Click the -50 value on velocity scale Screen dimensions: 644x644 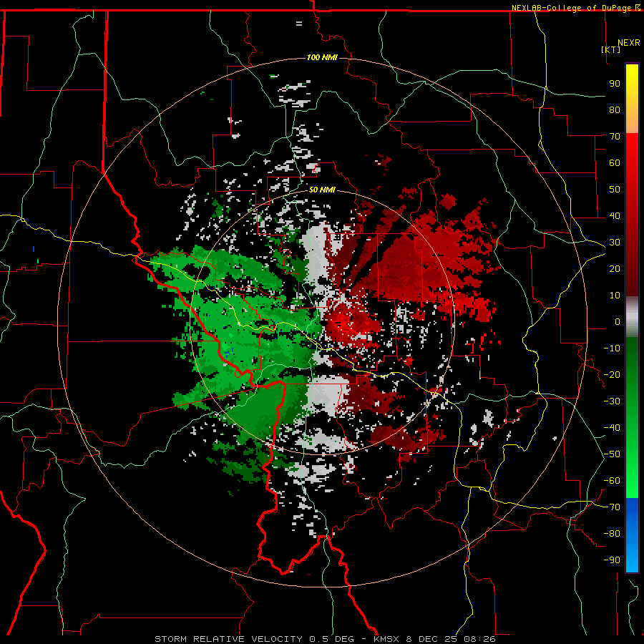(612, 454)
